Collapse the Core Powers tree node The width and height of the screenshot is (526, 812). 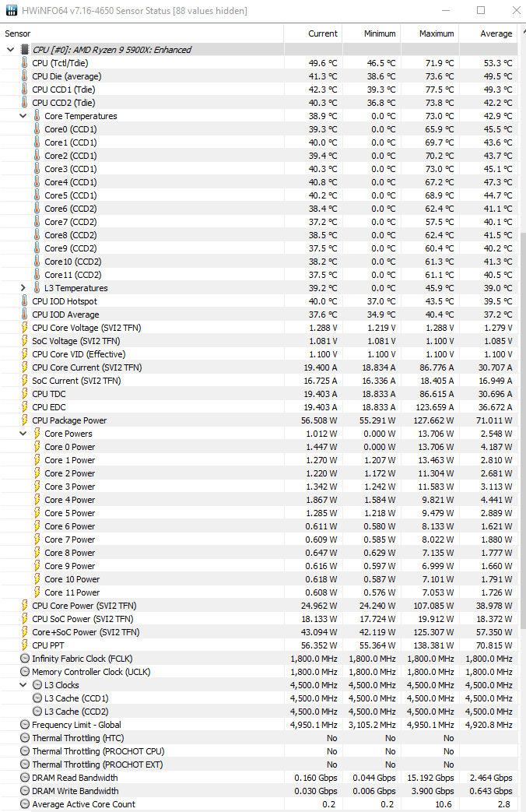(23, 434)
